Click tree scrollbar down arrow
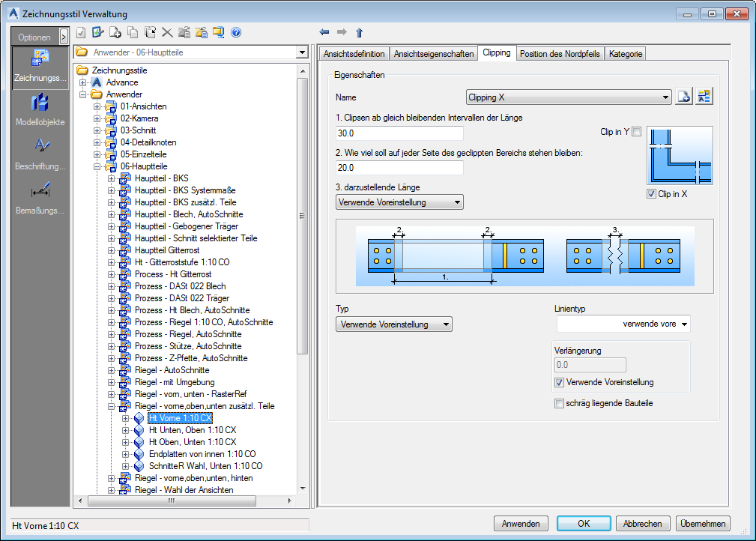The height and width of the screenshot is (541, 756). coord(303,489)
